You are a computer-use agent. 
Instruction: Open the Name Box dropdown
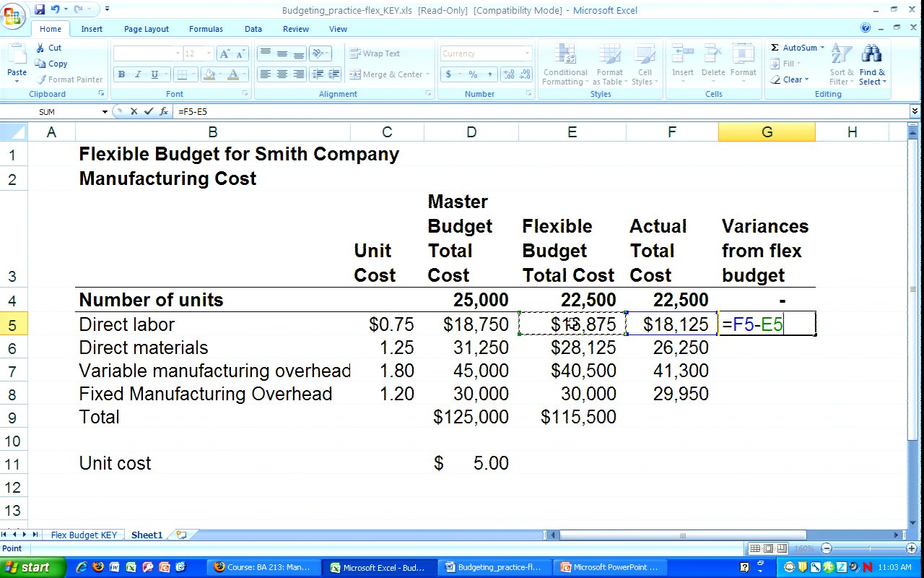pyautogui.click(x=105, y=112)
